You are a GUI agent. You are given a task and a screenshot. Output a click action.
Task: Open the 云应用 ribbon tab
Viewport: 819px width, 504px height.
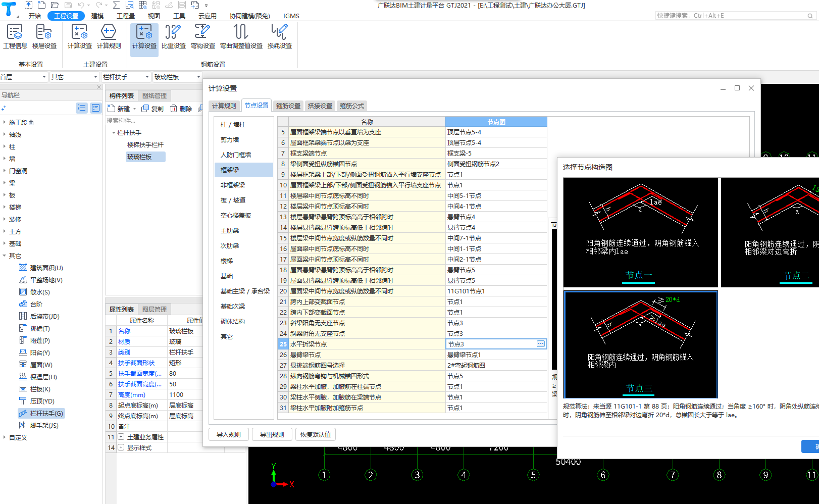pyautogui.click(x=208, y=16)
